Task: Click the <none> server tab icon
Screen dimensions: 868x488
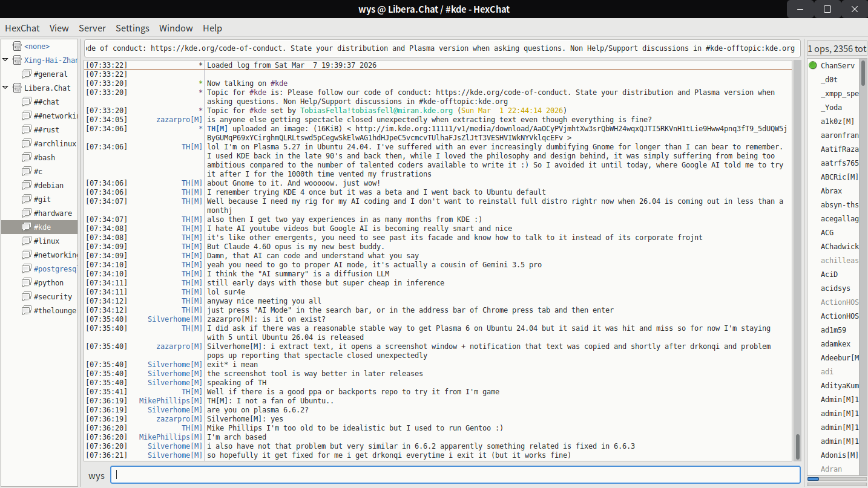Action: tap(16, 46)
